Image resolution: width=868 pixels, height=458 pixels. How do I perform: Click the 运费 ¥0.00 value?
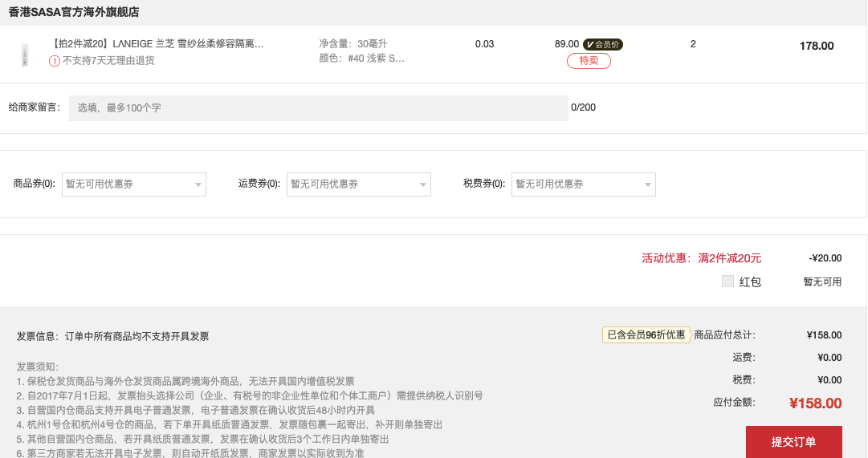pos(829,358)
